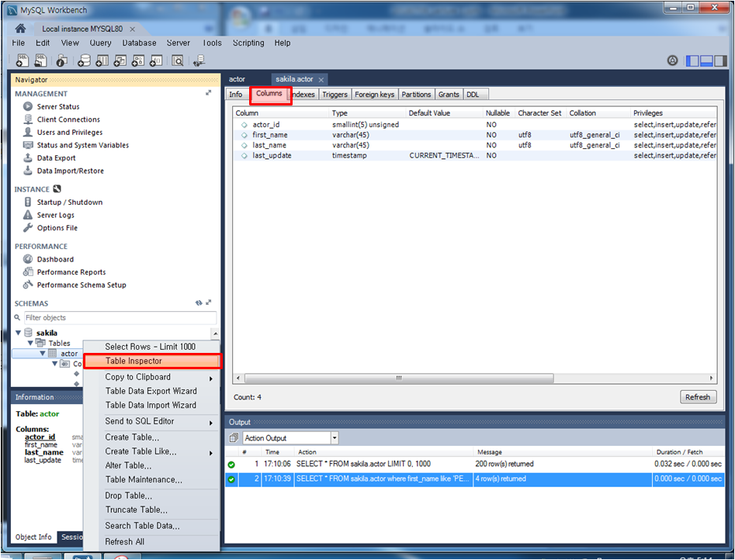Choose Alter Table... in context menu
The width and height of the screenshot is (735, 560).
coord(151,465)
